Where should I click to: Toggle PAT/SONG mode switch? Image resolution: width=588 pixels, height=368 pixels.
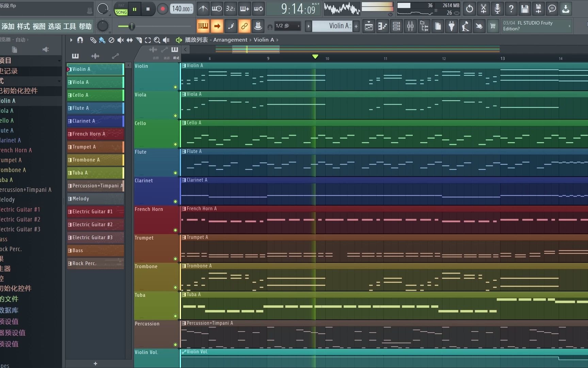pos(121,9)
